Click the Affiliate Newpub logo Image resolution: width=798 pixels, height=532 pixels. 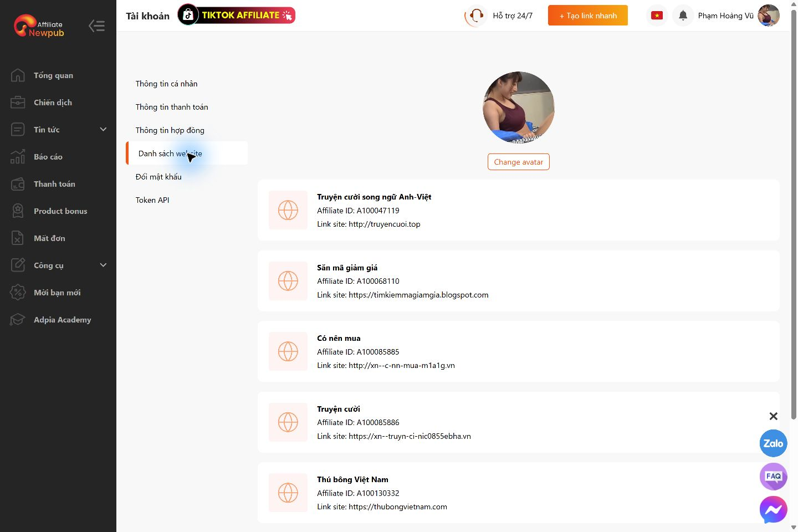coord(39,26)
